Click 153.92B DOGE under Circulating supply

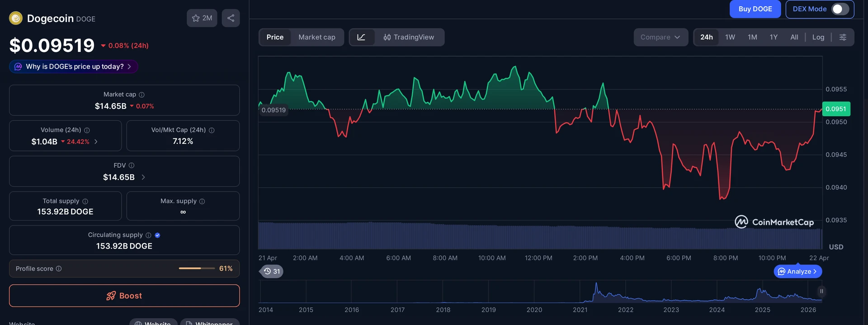tap(124, 246)
